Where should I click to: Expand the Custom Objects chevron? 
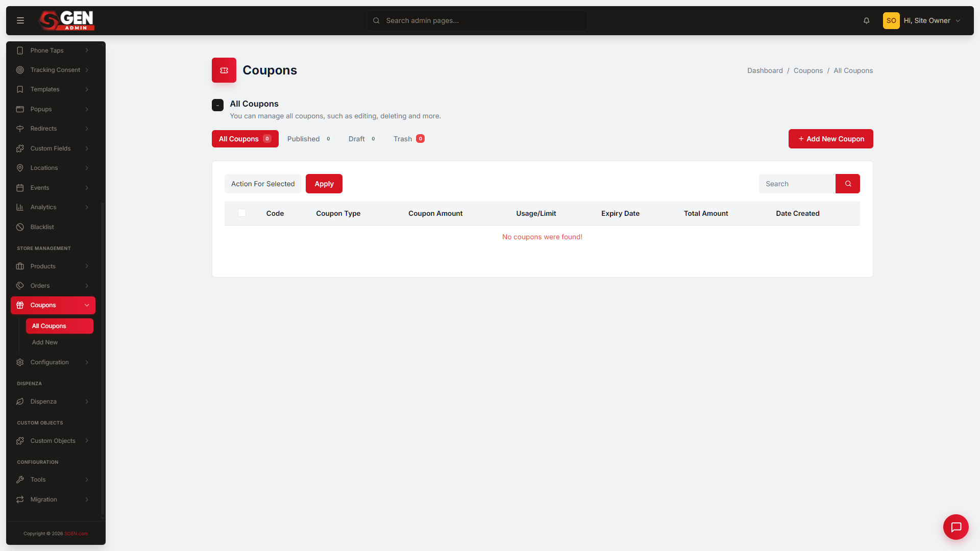pyautogui.click(x=87, y=441)
